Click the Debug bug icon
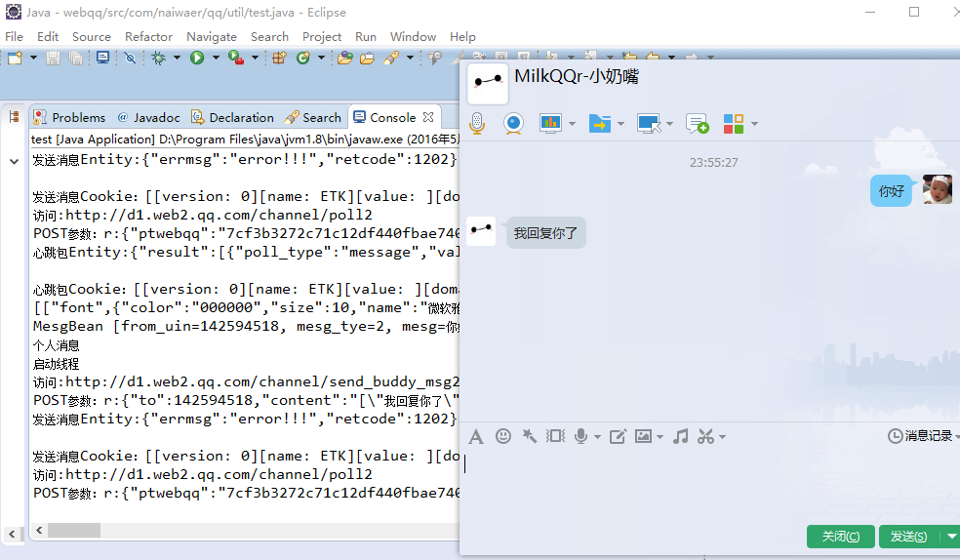 [159, 58]
